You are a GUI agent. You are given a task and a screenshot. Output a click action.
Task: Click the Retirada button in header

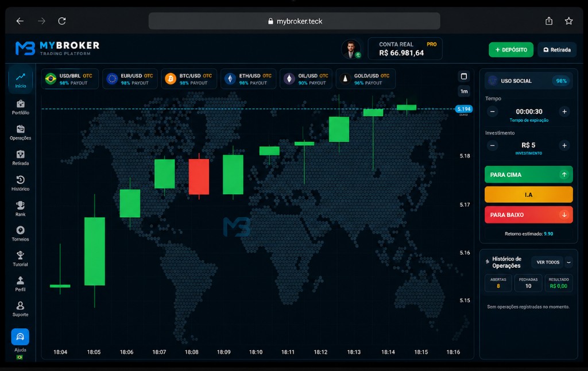click(x=557, y=49)
